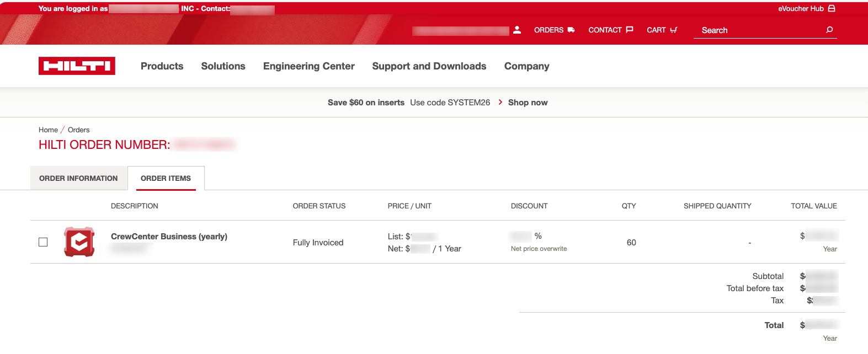Open the Company menu
The height and width of the screenshot is (354, 868).
527,66
